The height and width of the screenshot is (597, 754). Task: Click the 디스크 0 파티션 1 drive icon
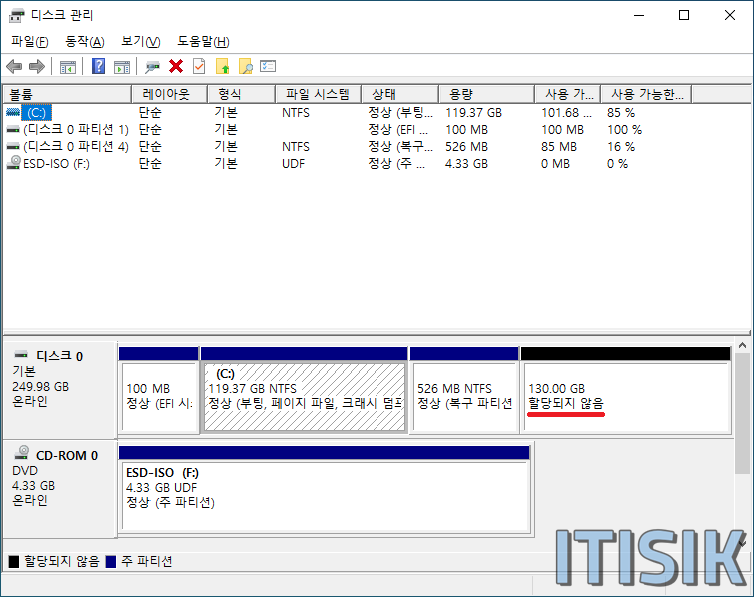coord(13,130)
